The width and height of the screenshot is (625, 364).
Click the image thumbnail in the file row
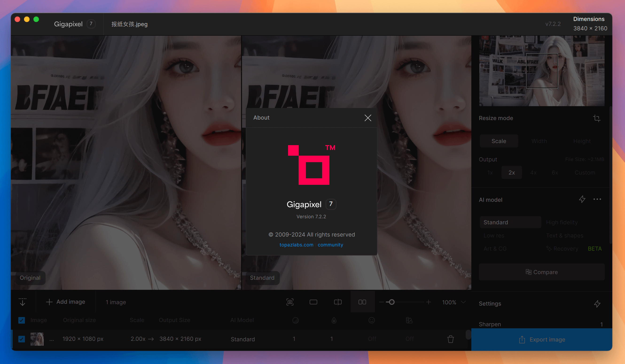(x=37, y=339)
